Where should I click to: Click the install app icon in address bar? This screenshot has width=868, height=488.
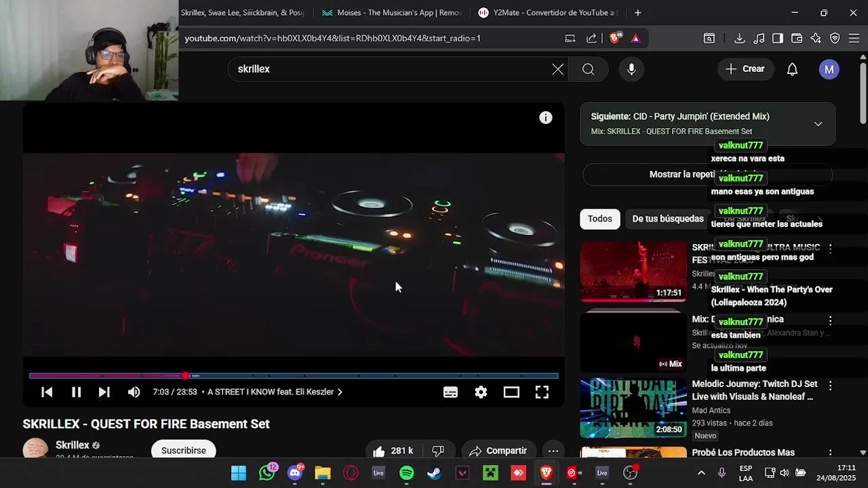(x=570, y=39)
